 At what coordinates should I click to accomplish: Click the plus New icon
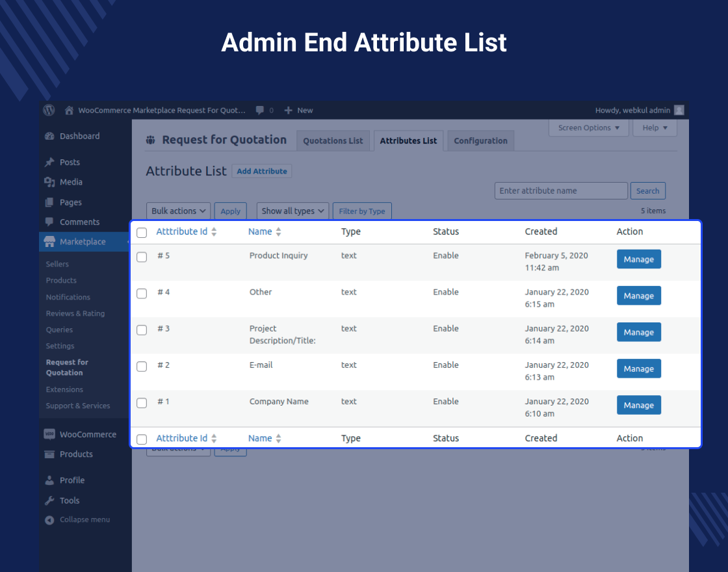click(x=288, y=110)
